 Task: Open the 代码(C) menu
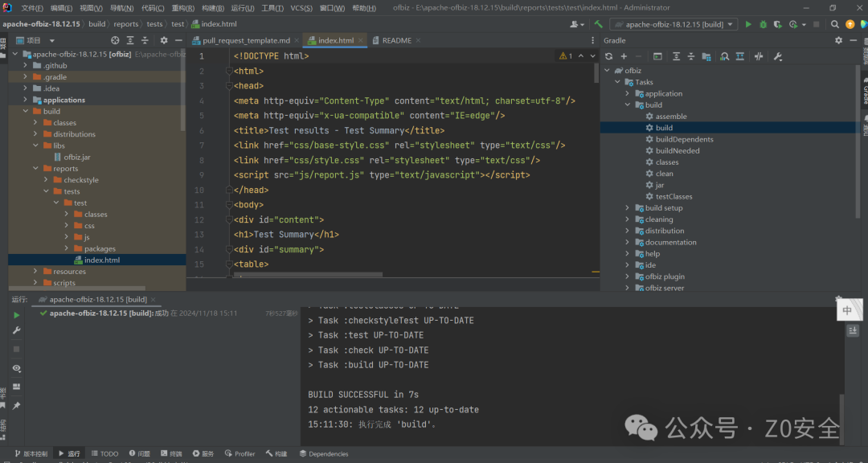(x=153, y=8)
